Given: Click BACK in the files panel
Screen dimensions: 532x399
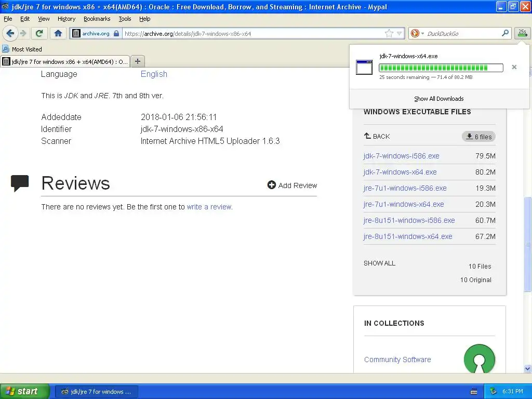Looking at the screenshot, I should point(377,136).
